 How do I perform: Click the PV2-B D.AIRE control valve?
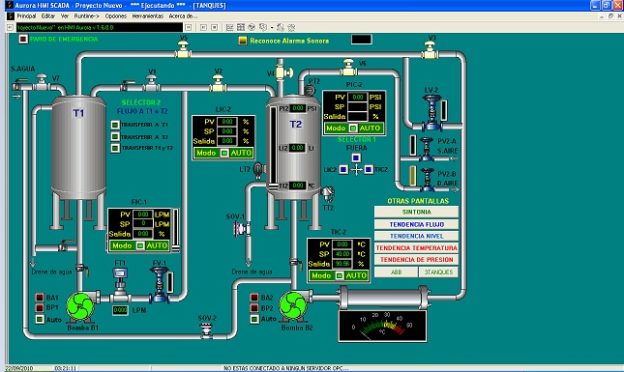coord(427,180)
